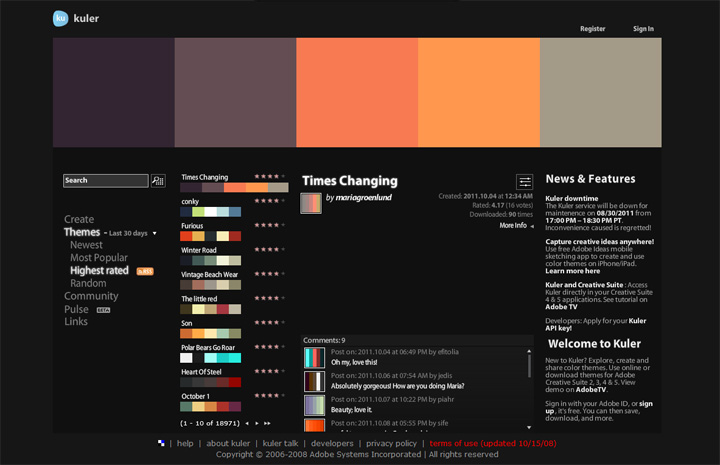Open the theme sliders edit icon
The image size is (720, 465).
click(524, 181)
